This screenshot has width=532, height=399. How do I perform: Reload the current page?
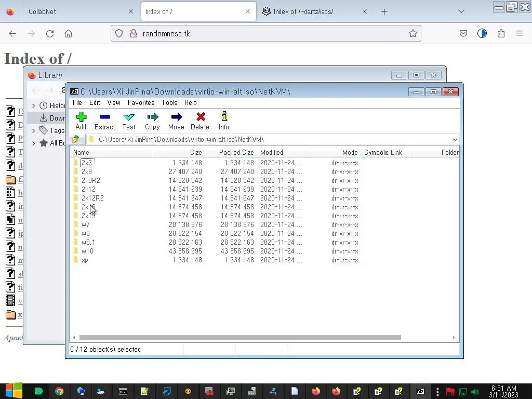click(50, 33)
